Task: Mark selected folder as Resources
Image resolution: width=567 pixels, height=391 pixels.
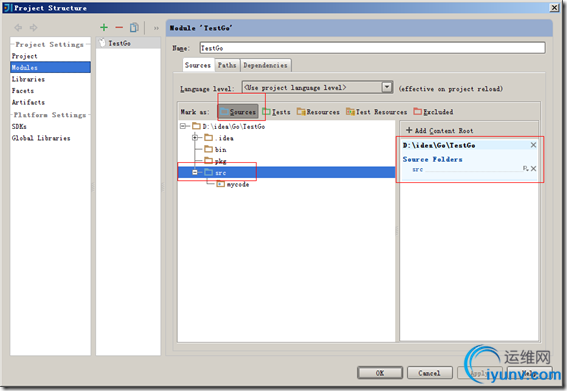Action: coord(318,112)
